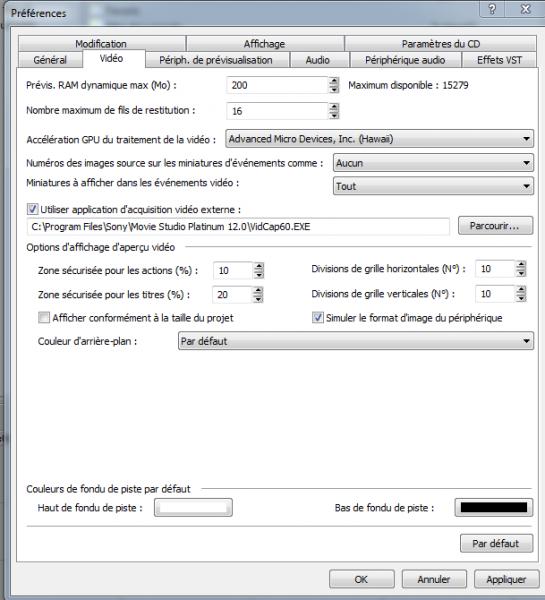Decrease maximum rendering threads arrow
This screenshot has width=545, height=600.
coord(334,115)
